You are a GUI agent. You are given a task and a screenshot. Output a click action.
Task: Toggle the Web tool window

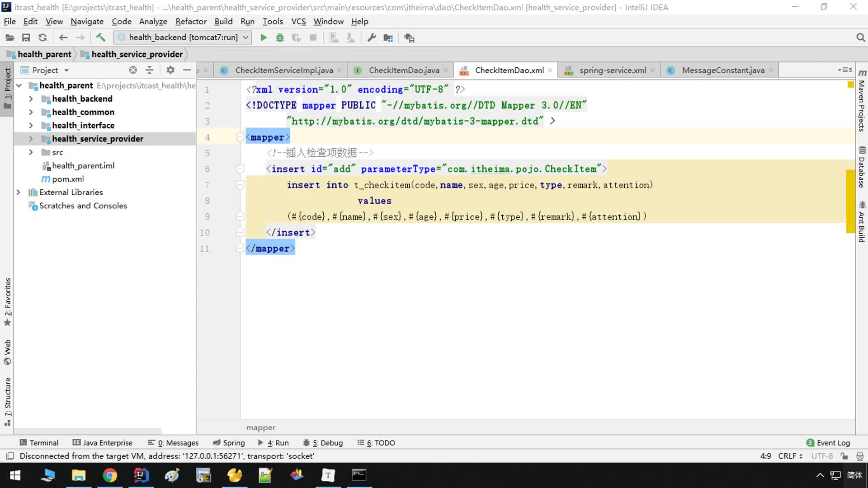[x=7, y=352]
